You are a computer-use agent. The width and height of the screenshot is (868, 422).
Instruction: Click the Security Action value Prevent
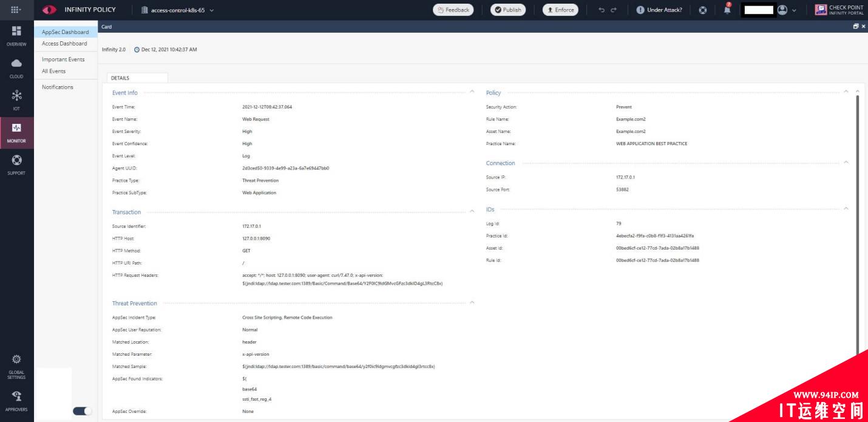click(x=624, y=107)
